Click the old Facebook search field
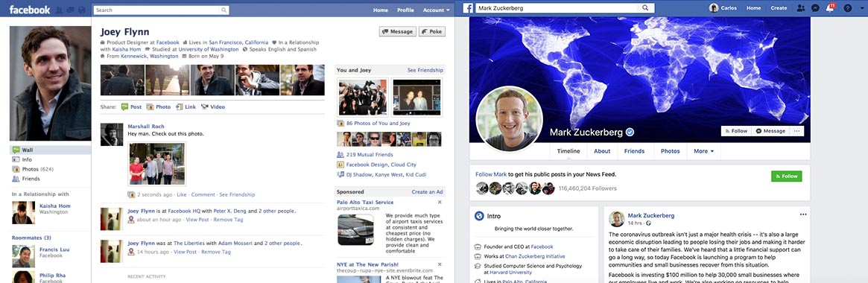This screenshot has width=868, height=283. [x=160, y=10]
